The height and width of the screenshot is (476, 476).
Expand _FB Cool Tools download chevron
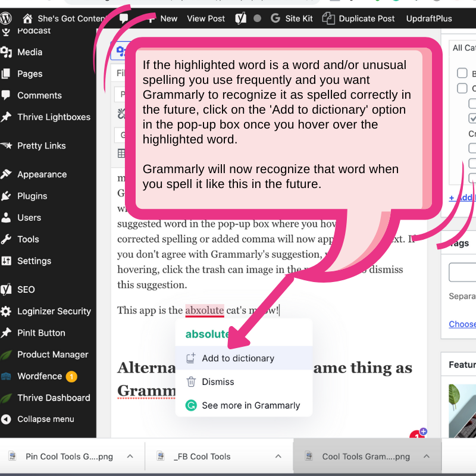pos(278,456)
